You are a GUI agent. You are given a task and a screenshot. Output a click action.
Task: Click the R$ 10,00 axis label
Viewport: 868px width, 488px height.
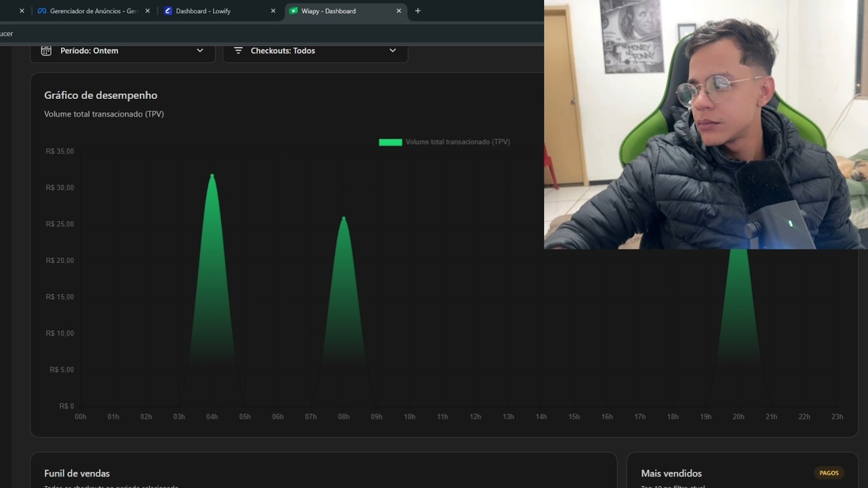pos(60,333)
